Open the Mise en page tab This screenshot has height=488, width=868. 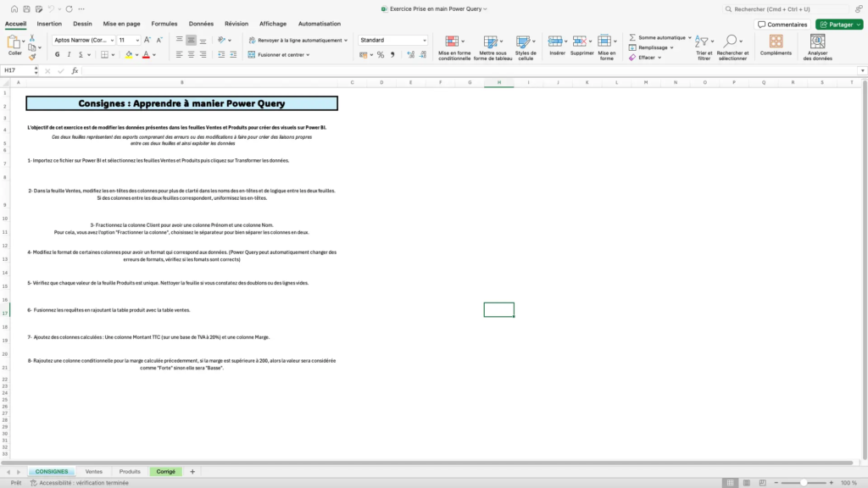pyautogui.click(x=121, y=24)
